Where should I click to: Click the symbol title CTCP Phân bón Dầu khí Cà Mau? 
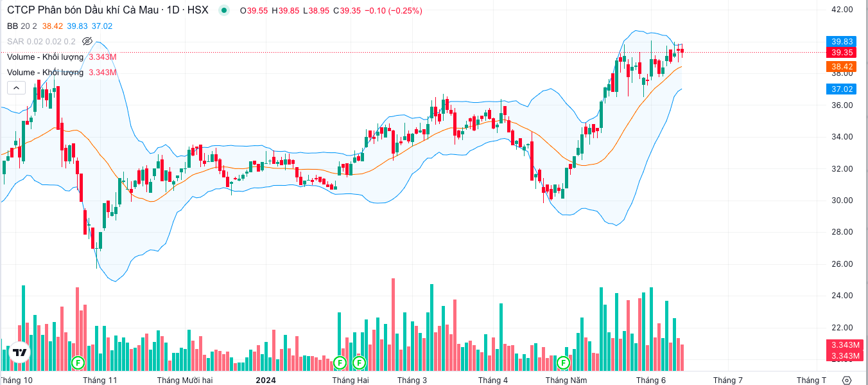(82, 10)
